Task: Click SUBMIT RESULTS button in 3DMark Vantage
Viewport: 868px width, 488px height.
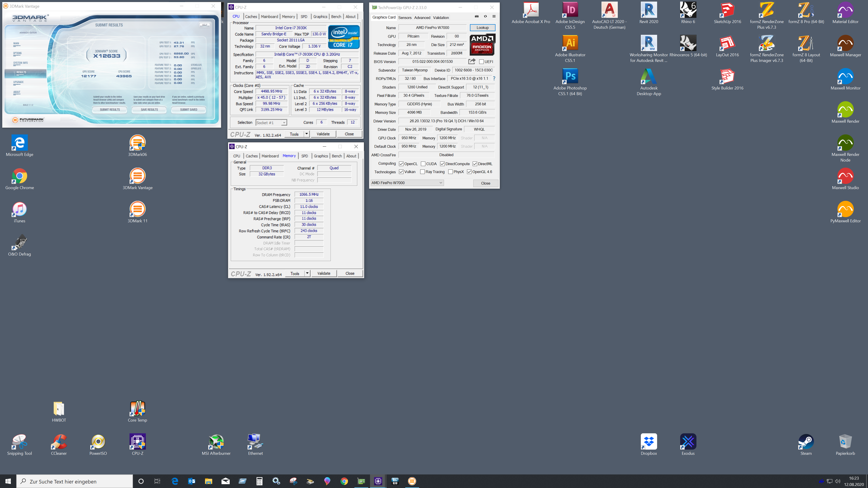Action: coord(110,109)
